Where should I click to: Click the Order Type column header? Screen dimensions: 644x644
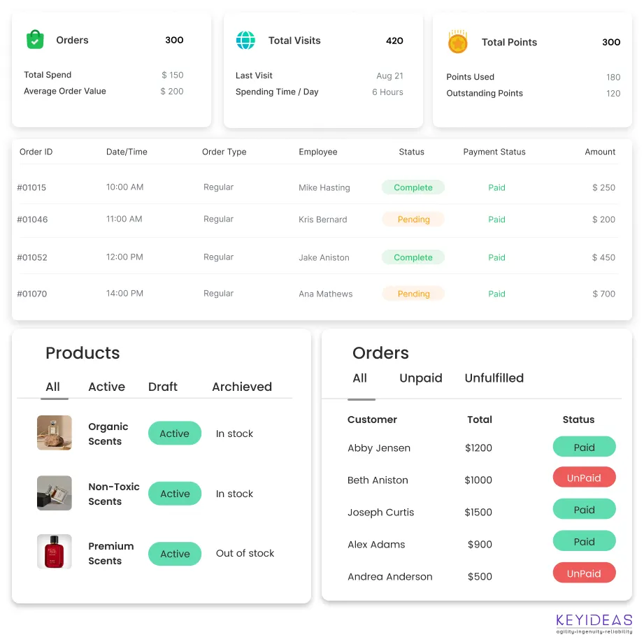click(x=224, y=152)
